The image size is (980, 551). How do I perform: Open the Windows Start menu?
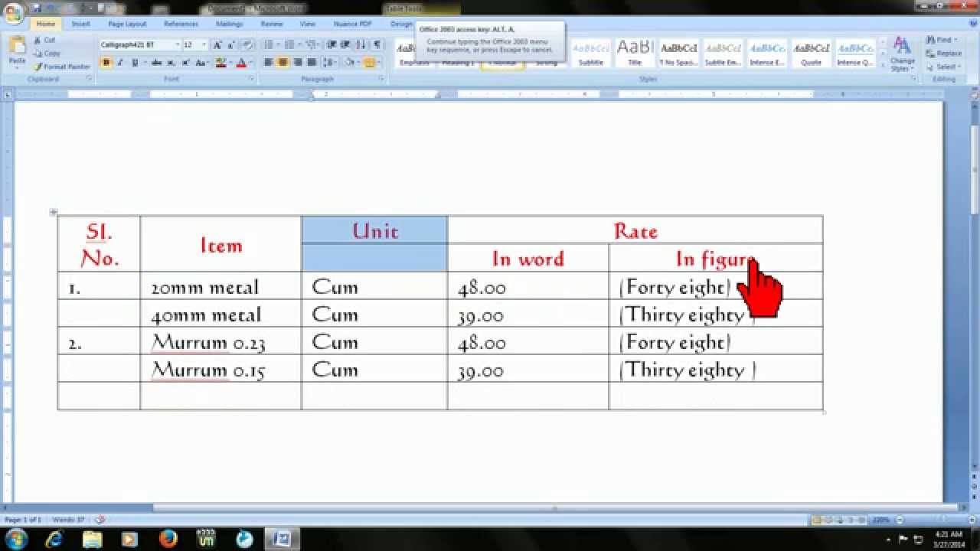click(15, 539)
